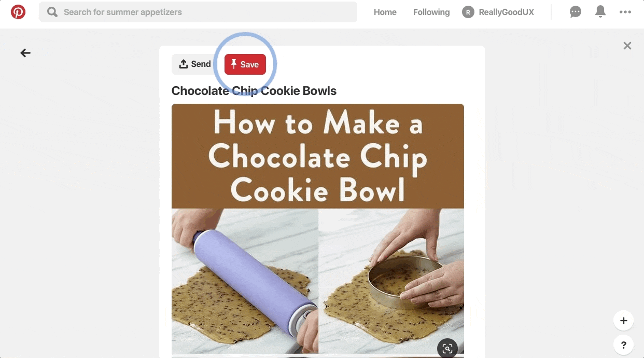Screen dimensions: 644x358
Task: Focus the search for summer appetizers field
Action: click(198, 12)
